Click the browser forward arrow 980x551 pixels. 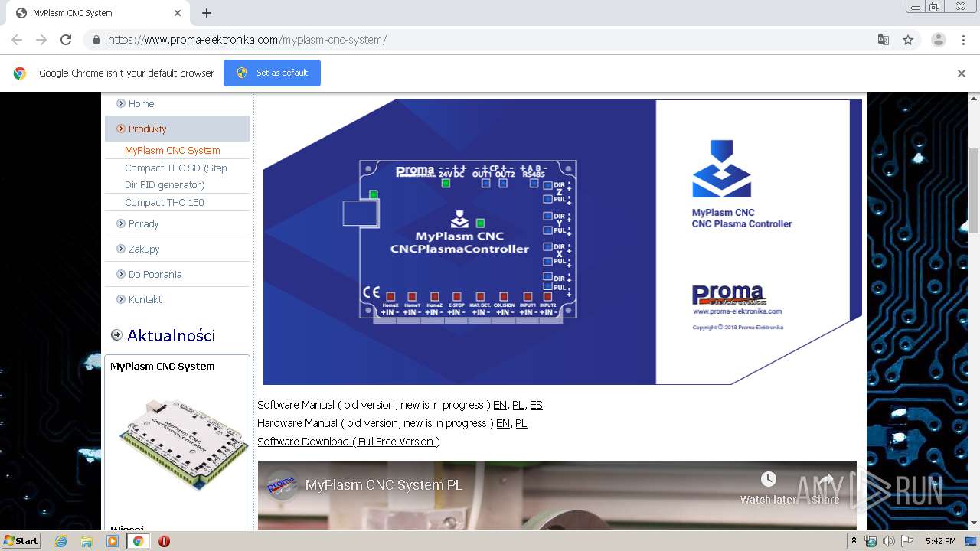point(41,40)
